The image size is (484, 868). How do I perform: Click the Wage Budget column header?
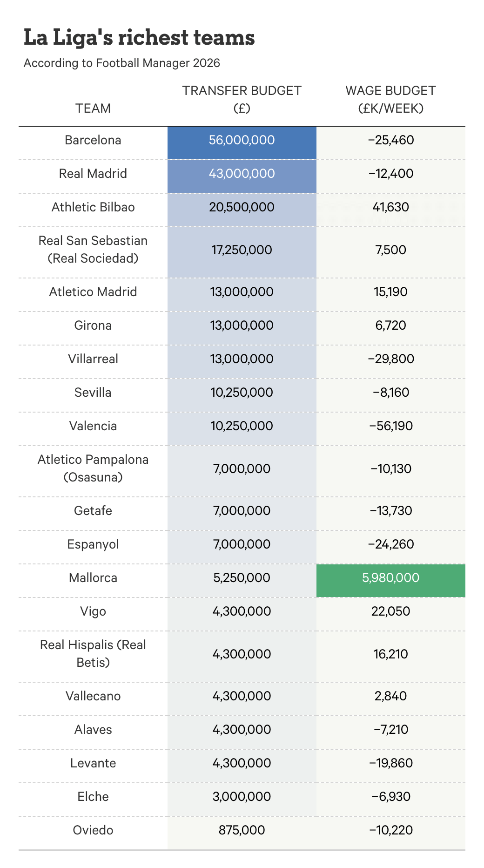point(390,99)
